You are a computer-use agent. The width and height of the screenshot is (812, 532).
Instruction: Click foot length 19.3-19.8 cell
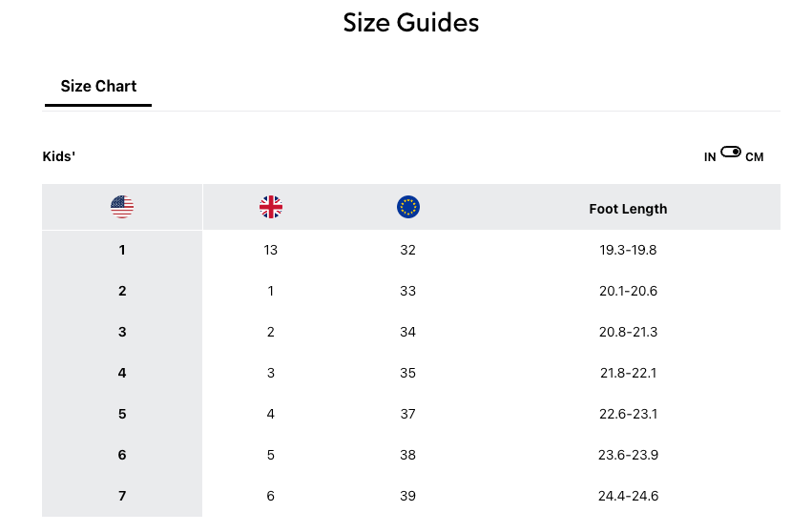point(628,250)
